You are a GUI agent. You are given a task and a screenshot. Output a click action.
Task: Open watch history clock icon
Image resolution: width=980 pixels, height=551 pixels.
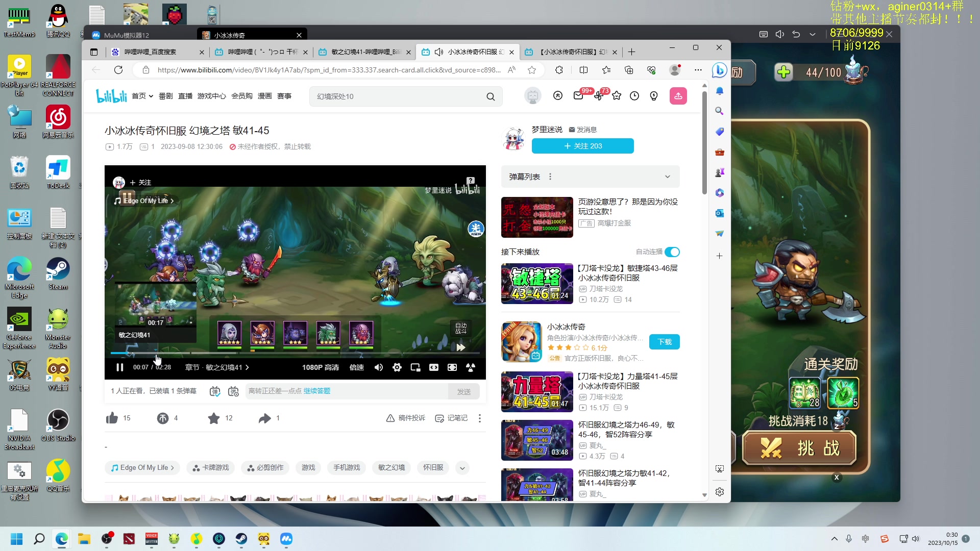[x=634, y=96]
